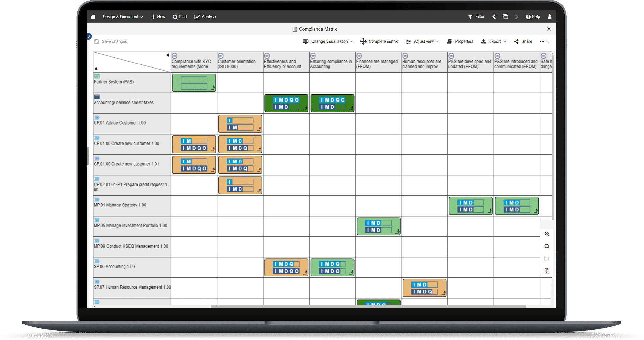Click the zoom in magnifier icon
This screenshot has height=340, width=644.
click(547, 234)
